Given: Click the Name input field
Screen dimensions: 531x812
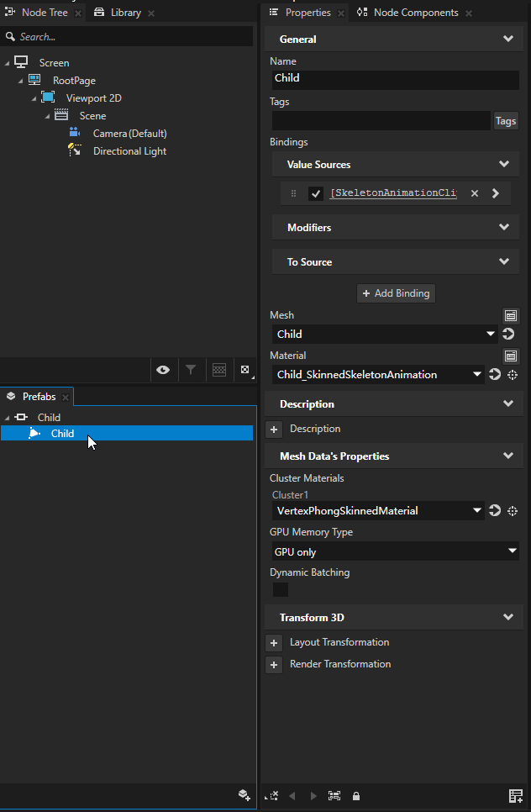Looking at the screenshot, I should pyautogui.click(x=396, y=80).
